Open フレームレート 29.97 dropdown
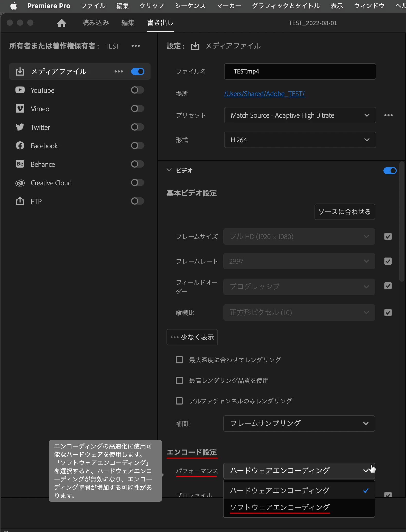Image resolution: width=406 pixels, height=532 pixels. tap(299, 261)
